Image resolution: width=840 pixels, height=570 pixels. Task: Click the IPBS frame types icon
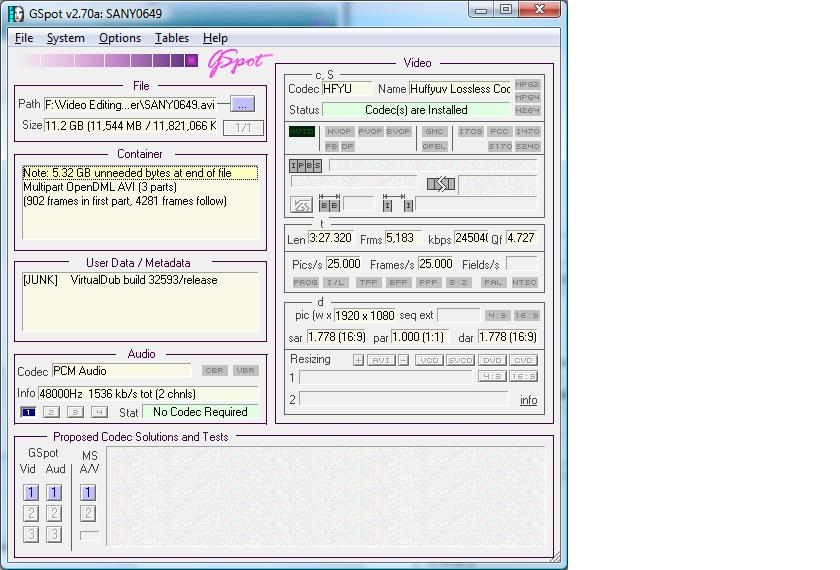305,166
